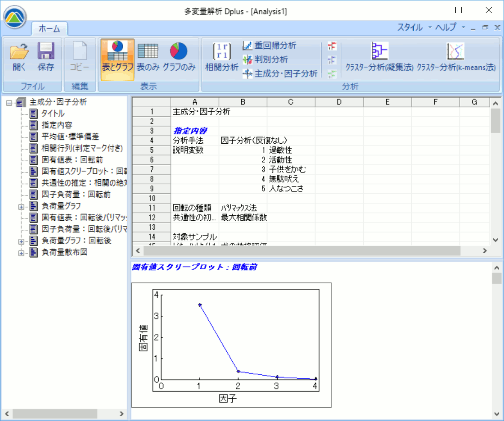The height and width of the screenshot is (421, 504).
Task: Select 固有値スクリープロット tree item
Action: tap(84, 171)
